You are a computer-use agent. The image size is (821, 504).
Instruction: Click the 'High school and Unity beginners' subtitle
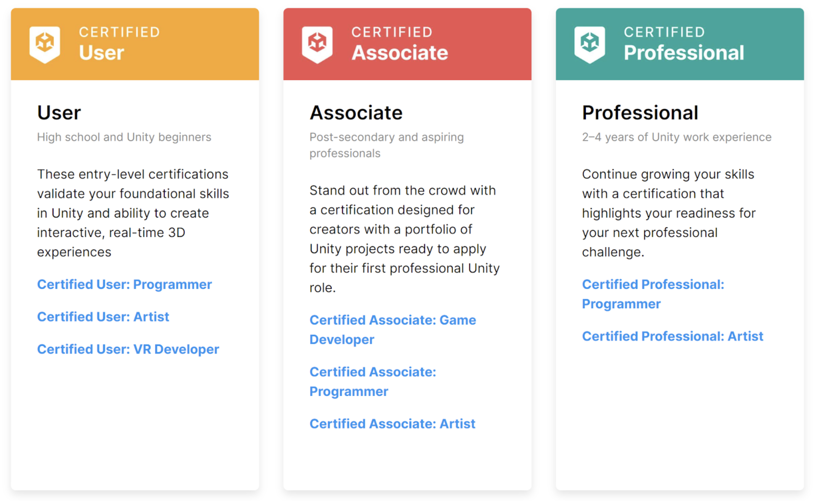tap(124, 137)
